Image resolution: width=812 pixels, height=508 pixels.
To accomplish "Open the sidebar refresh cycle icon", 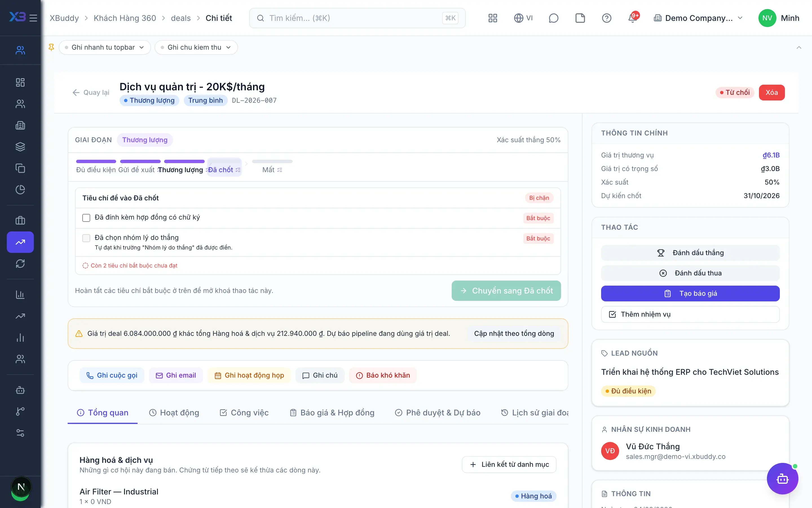I will 20,264.
